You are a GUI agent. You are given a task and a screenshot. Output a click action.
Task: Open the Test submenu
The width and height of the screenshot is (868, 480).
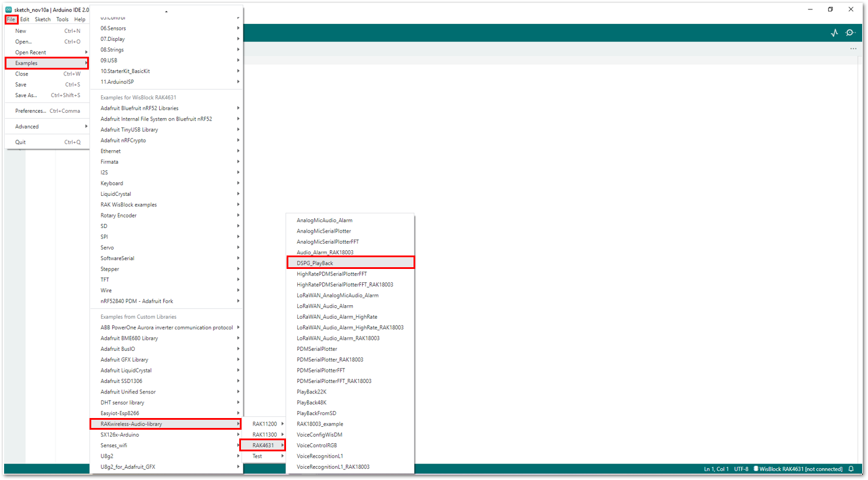point(265,456)
